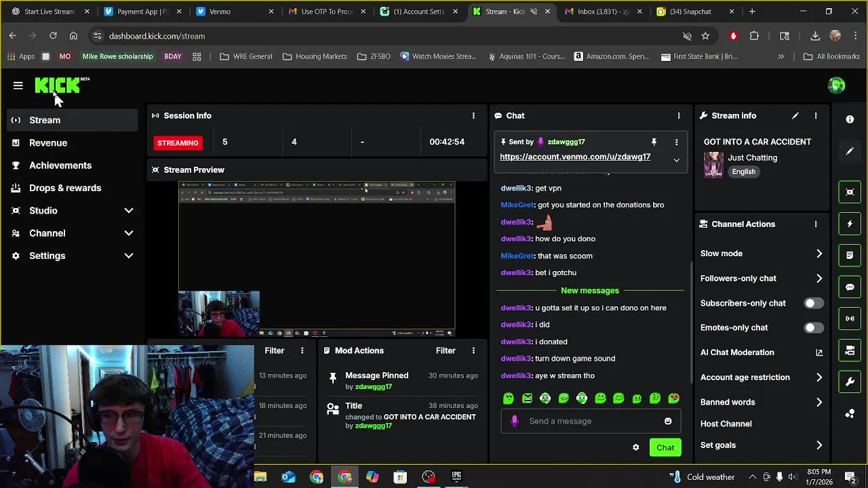
Task: Click the chat bubble icon in right sidebar
Action: click(850, 287)
